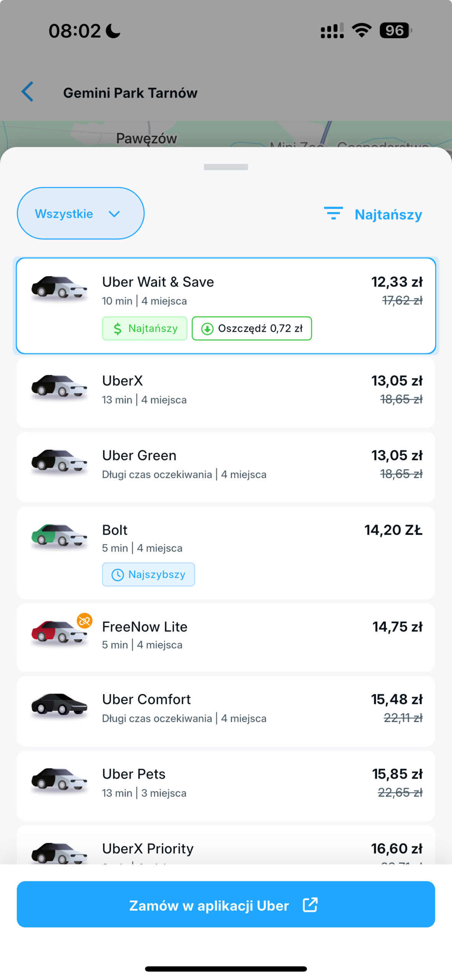Screen dimensions: 452x980
Task: Choose the UberX ride option
Action: point(226,392)
